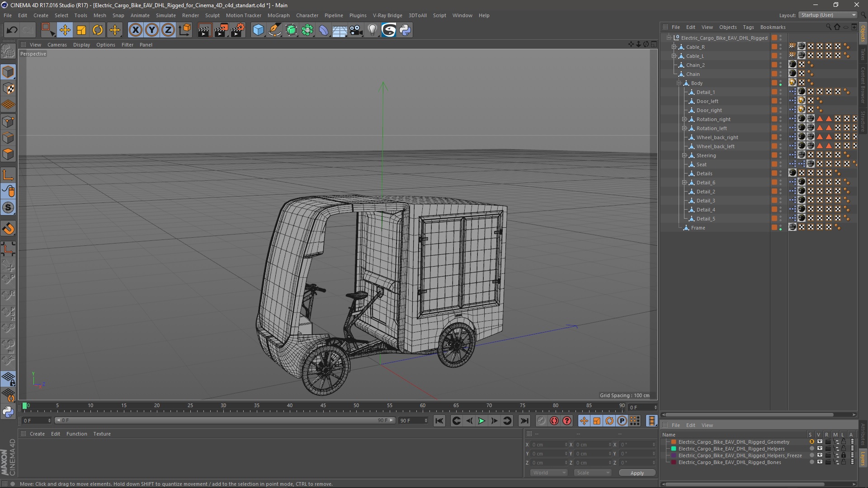Viewport: 868px width, 488px height.
Task: Click the Apply button
Action: (637, 473)
